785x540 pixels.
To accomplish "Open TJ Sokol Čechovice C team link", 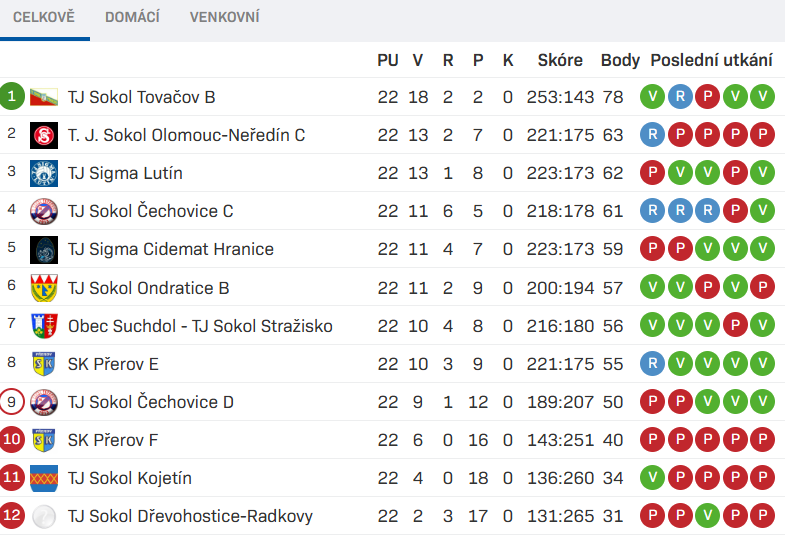I will tap(151, 211).
